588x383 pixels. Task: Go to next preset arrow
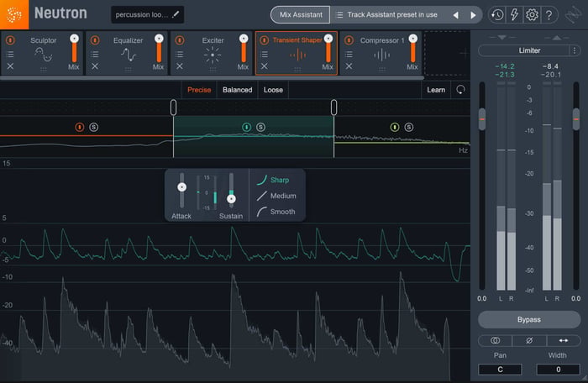tap(473, 15)
